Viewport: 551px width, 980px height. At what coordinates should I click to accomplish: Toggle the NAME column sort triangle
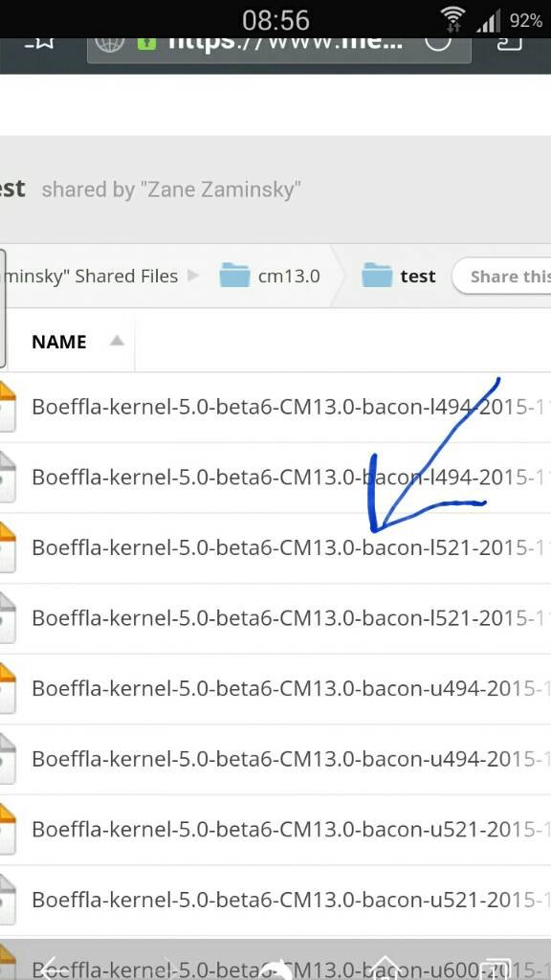[x=117, y=341]
